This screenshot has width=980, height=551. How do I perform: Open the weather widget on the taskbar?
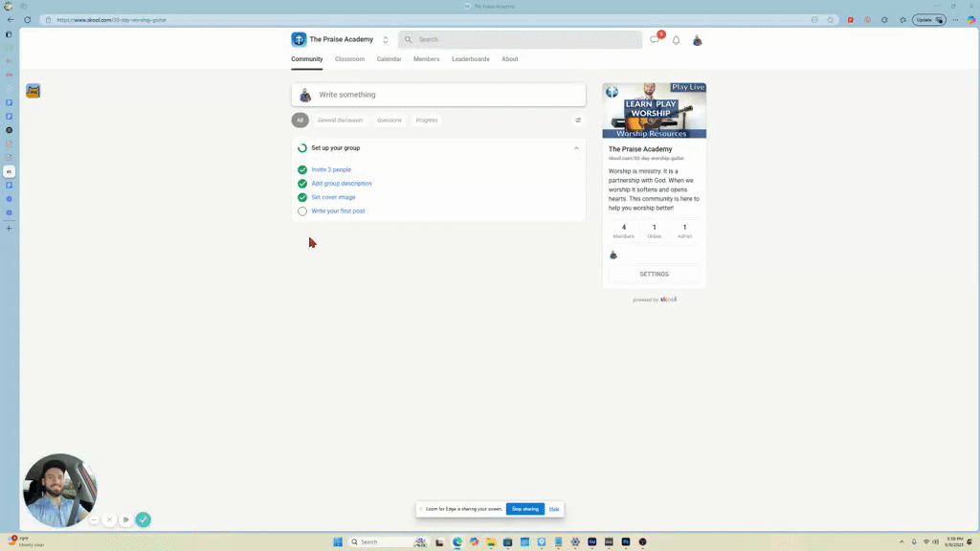click(26, 541)
